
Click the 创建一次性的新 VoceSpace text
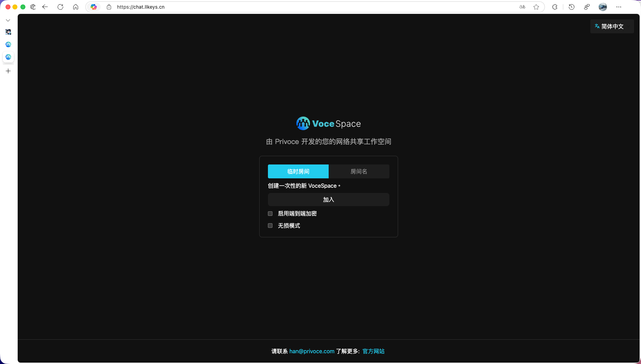coord(304,186)
